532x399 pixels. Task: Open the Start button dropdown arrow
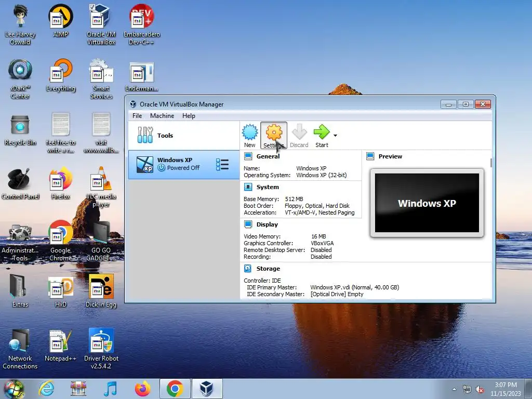[x=335, y=136]
